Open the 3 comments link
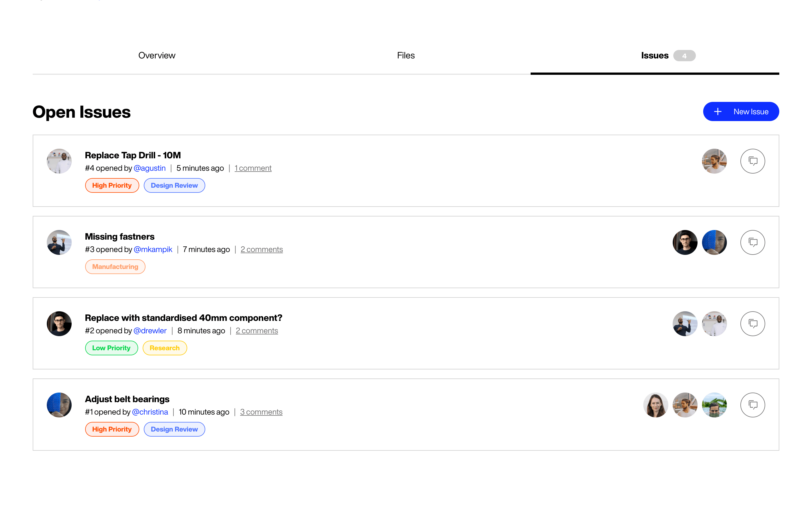The width and height of the screenshot is (812, 508). click(261, 412)
